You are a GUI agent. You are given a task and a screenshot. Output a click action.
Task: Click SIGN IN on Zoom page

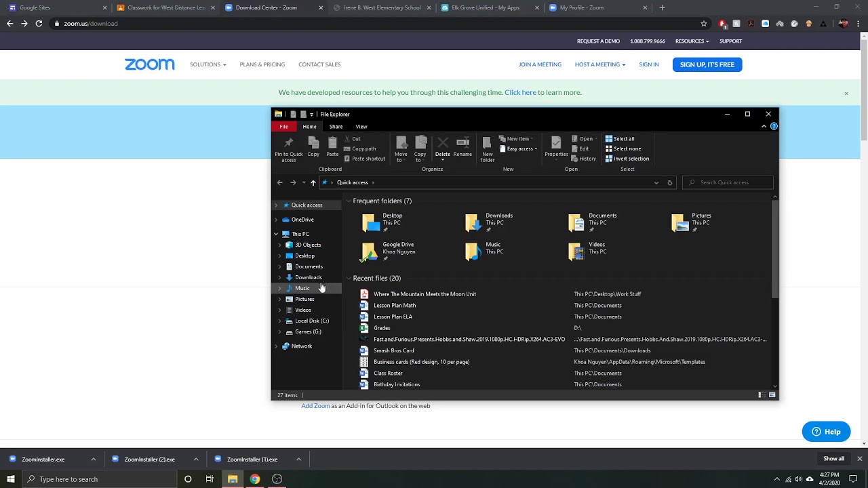[x=648, y=64]
